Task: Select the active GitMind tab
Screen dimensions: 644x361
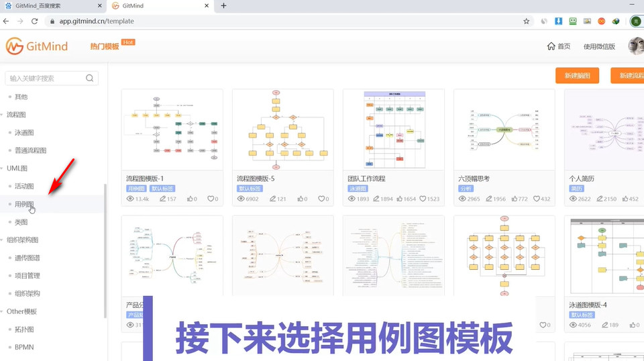Action: click(x=160, y=6)
